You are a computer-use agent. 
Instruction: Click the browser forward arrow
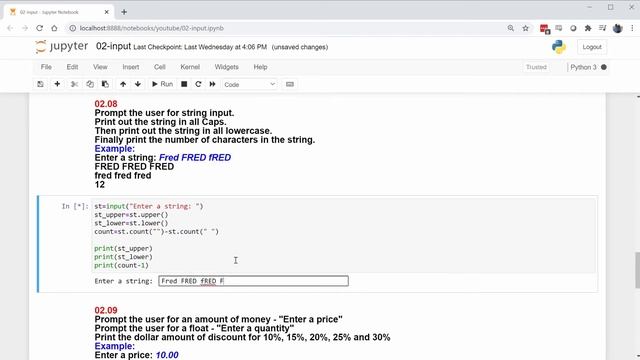coord(25,28)
